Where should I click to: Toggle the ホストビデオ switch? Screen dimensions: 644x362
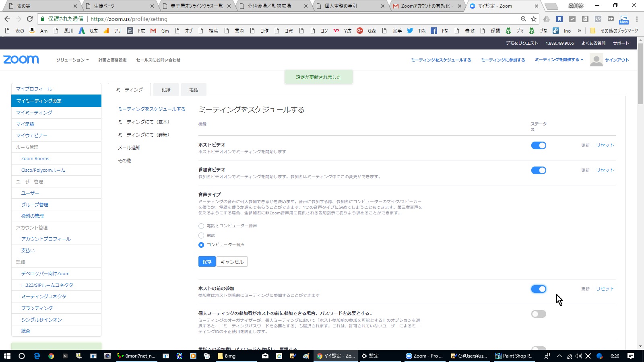coord(539,146)
